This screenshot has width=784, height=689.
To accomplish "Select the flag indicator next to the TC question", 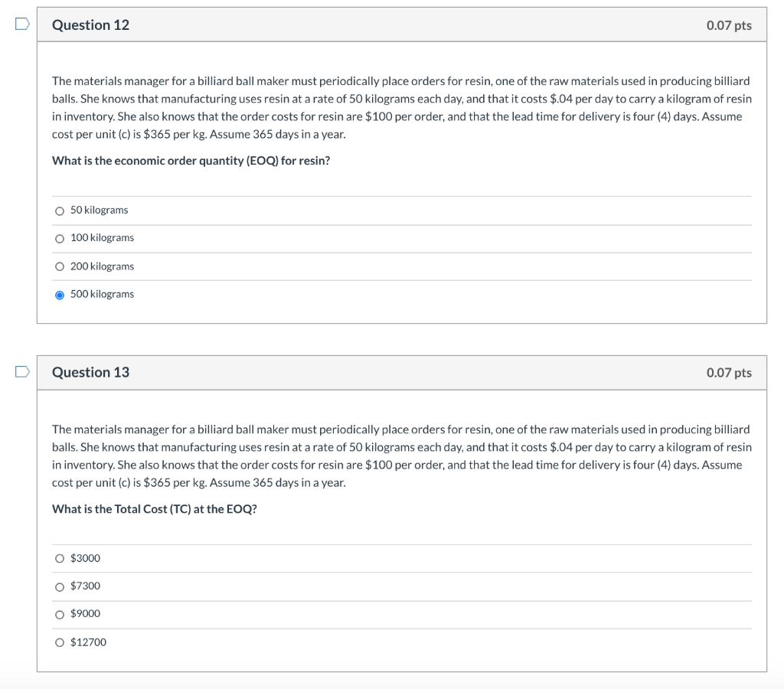I will 21,371.
